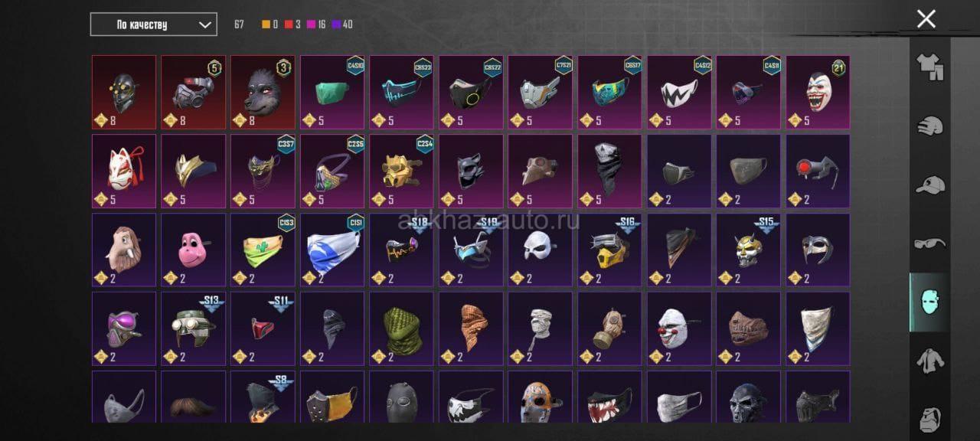Viewport: 980px width, 441px height.
Task: Switch to the cap headwear category
Action: 929,185
